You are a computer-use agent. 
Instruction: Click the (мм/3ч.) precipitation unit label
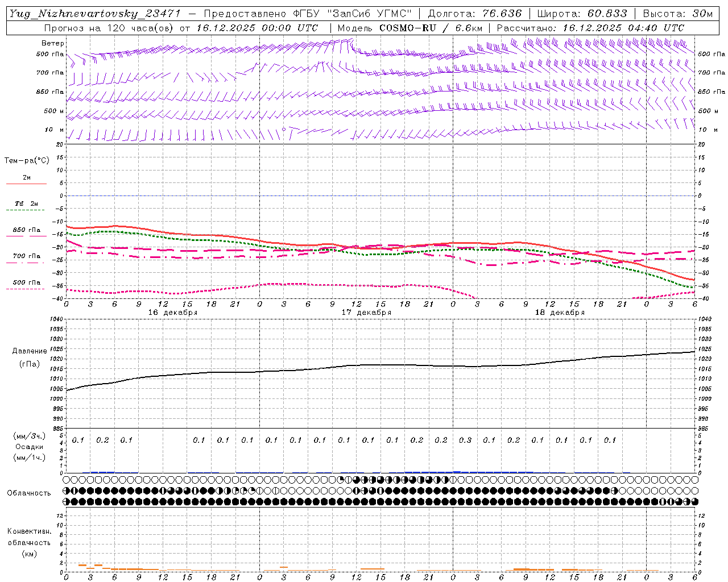[29, 436]
